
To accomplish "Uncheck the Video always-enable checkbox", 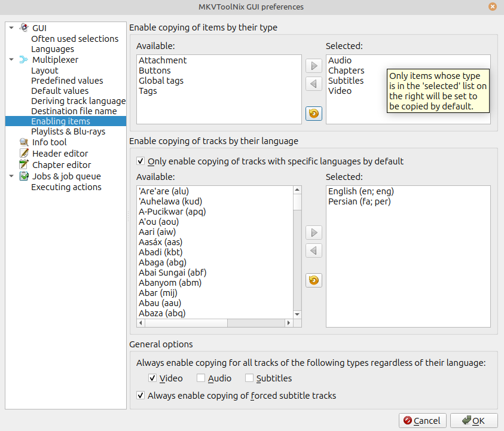I will 152,378.
